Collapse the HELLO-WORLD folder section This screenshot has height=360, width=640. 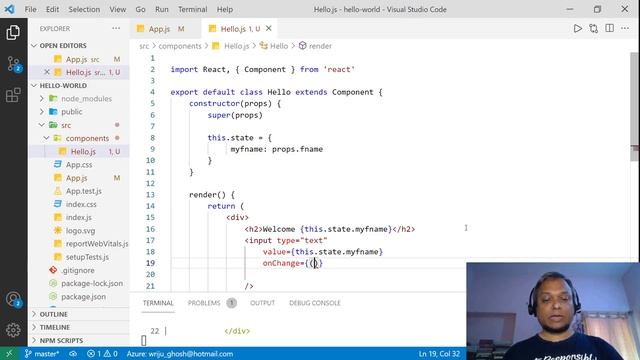coord(63,86)
